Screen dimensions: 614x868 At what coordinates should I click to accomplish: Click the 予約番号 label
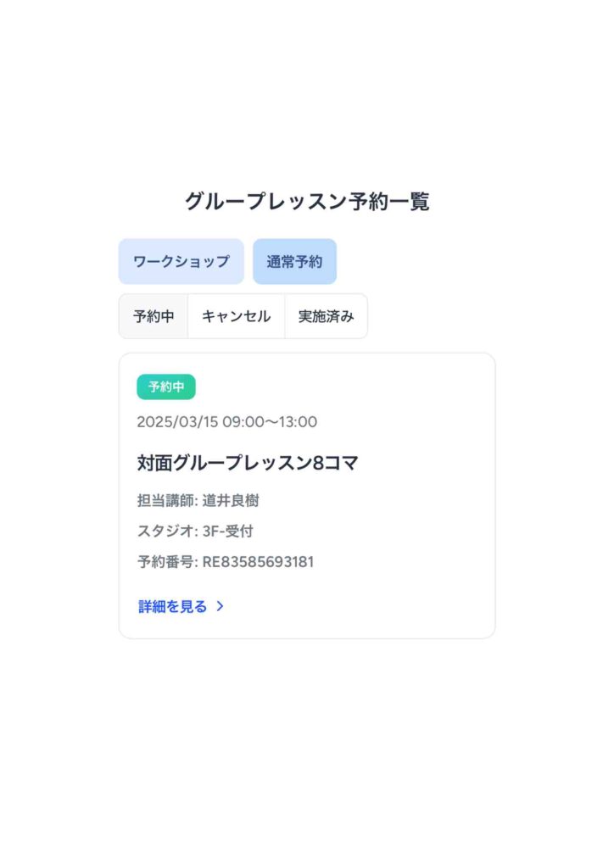click(165, 562)
